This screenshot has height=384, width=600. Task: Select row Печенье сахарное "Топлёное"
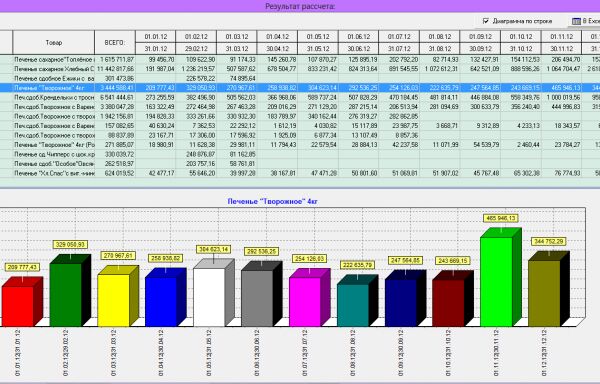point(300,59)
